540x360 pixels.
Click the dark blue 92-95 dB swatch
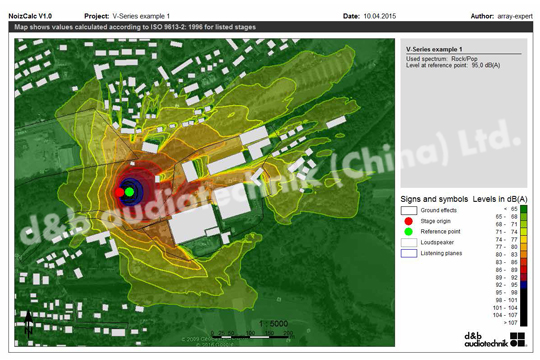[x=523, y=285]
